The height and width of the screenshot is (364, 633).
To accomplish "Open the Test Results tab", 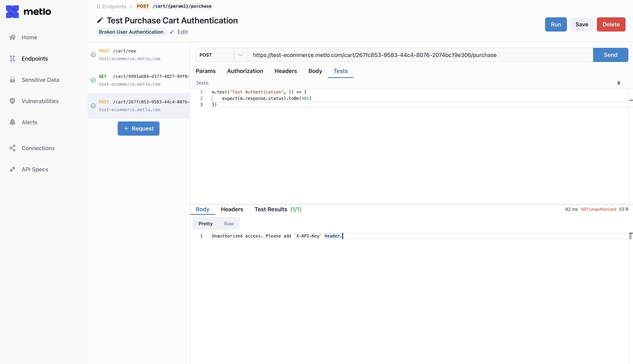I will tap(278, 209).
